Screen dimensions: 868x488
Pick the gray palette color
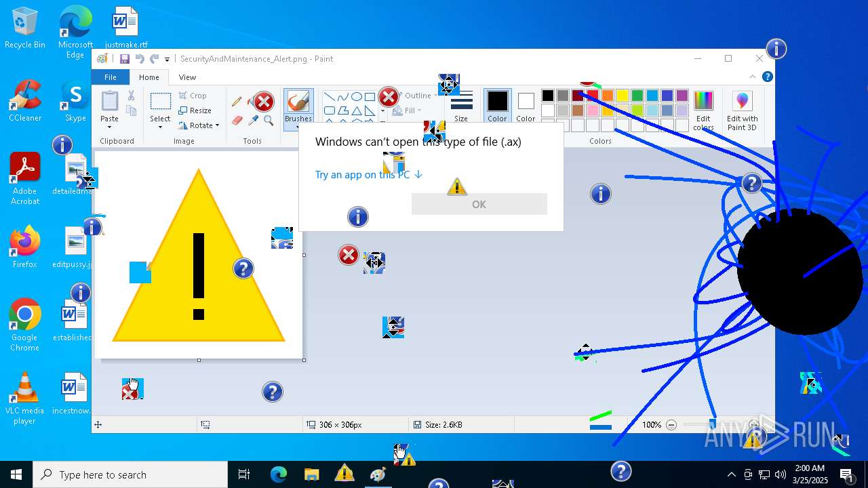pyautogui.click(x=563, y=96)
